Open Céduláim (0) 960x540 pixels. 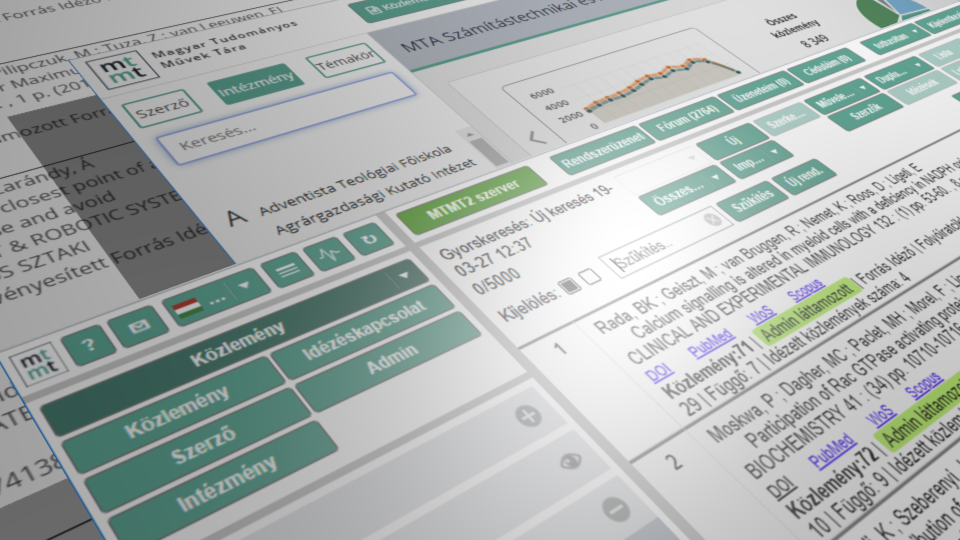(x=826, y=64)
